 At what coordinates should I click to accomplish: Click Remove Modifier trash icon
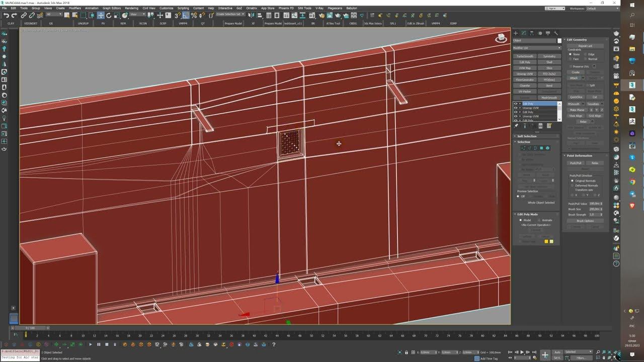pyautogui.click(x=540, y=126)
